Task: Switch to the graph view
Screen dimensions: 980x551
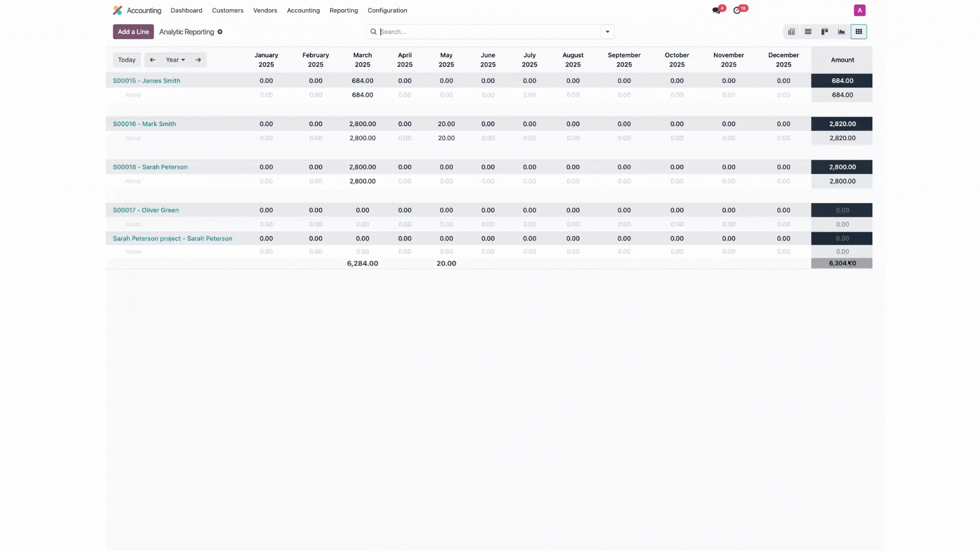Action: pyautogui.click(x=841, y=32)
